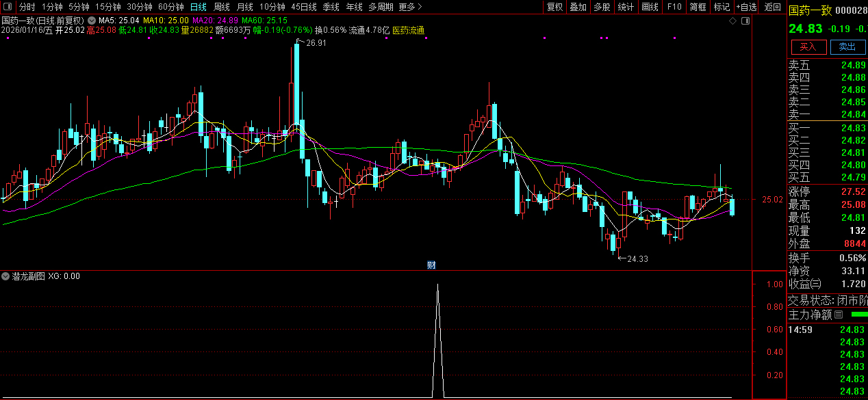868x400 pixels.
Task: Open F10 company information
Action: (674, 7)
